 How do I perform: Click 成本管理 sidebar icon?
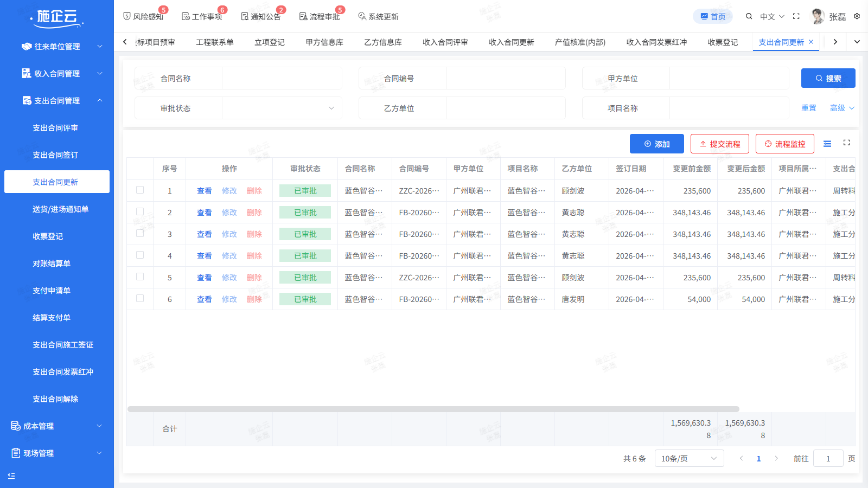(x=16, y=426)
